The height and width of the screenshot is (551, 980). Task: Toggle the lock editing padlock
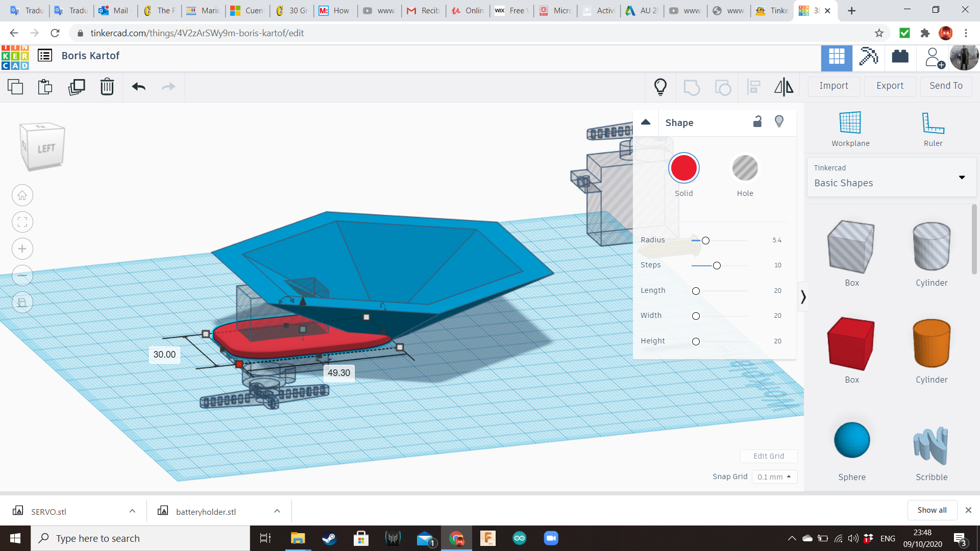coord(757,121)
